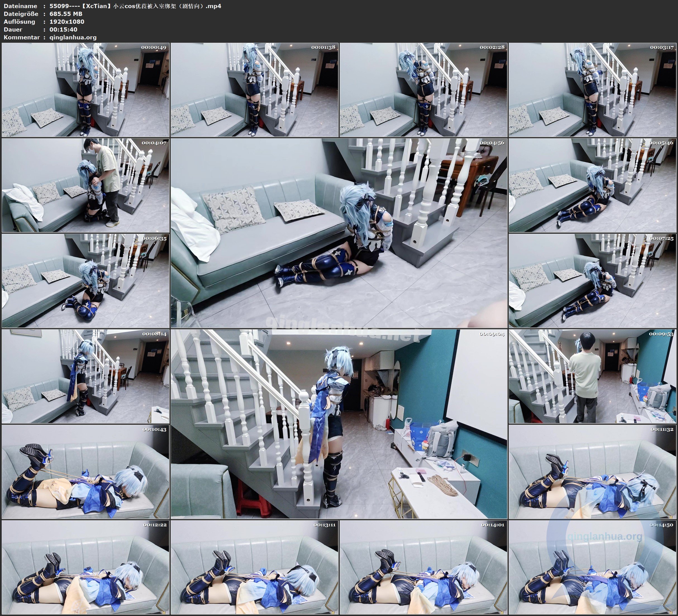The width and height of the screenshot is (678, 616).
Task: Select the thumbnail marked 00:04:07
Action: click(x=85, y=185)
